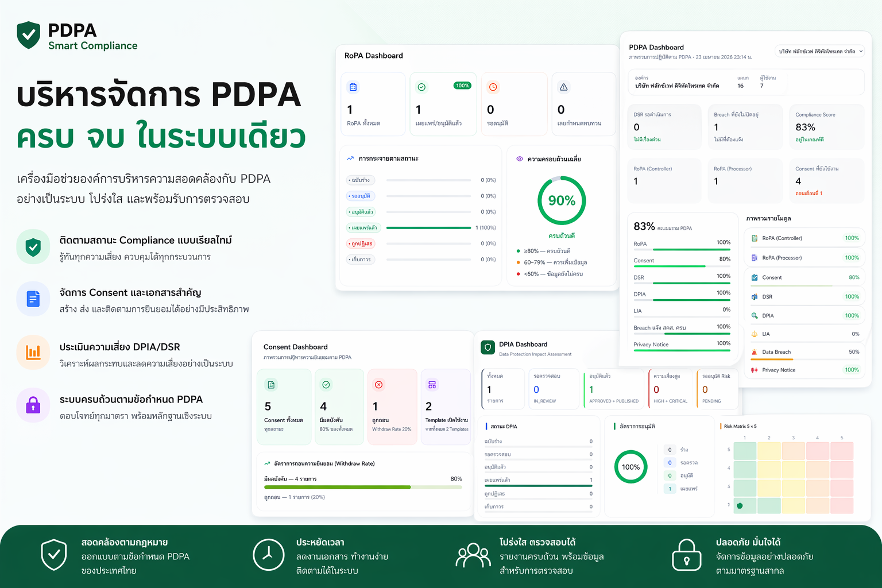
Task: Open the Consent ที่ยังใช้งาน card
Action: [827, 181]
